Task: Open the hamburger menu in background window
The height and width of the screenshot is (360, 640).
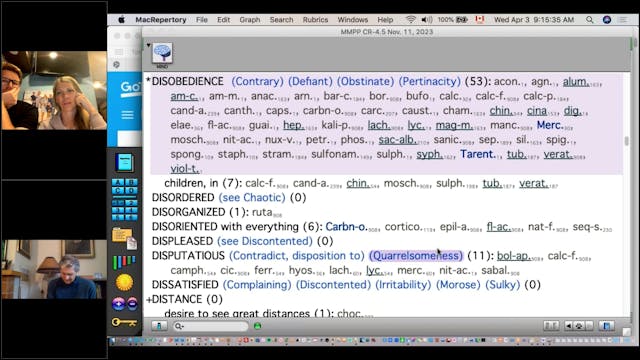Action: click(127, 115)
